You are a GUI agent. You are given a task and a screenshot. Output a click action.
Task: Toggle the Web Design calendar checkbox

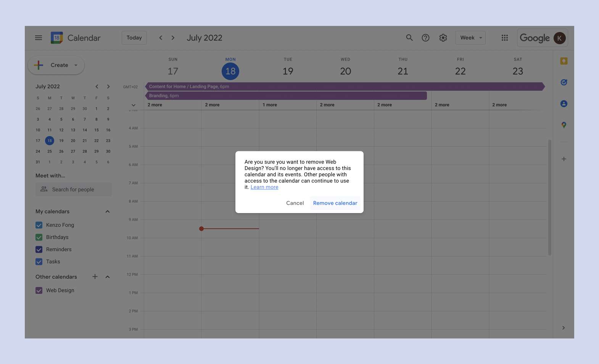39,290
